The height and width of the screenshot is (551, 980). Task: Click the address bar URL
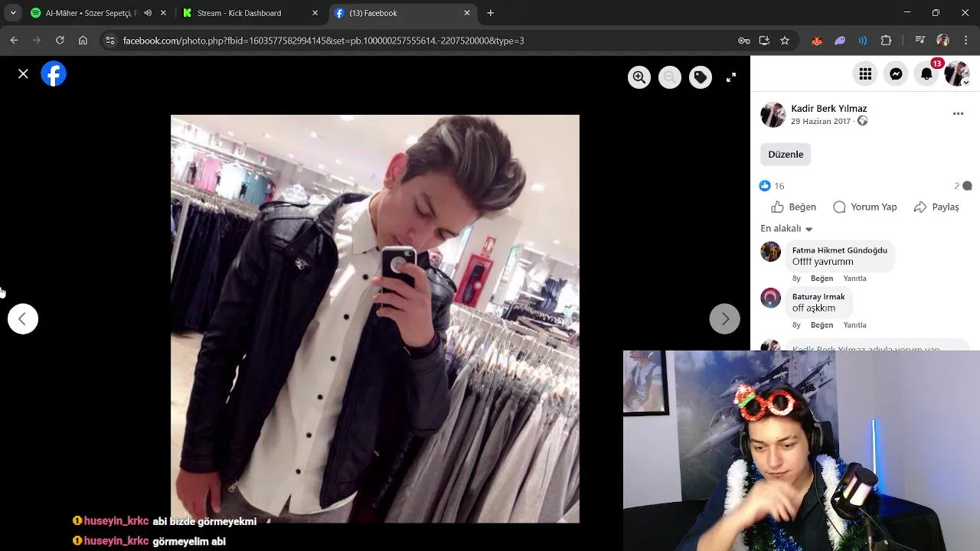coord(323,41)
